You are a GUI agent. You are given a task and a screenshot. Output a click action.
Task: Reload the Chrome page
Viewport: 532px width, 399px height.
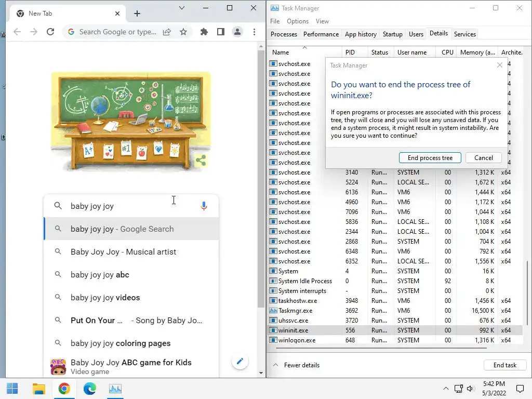(x=50, y=32)
